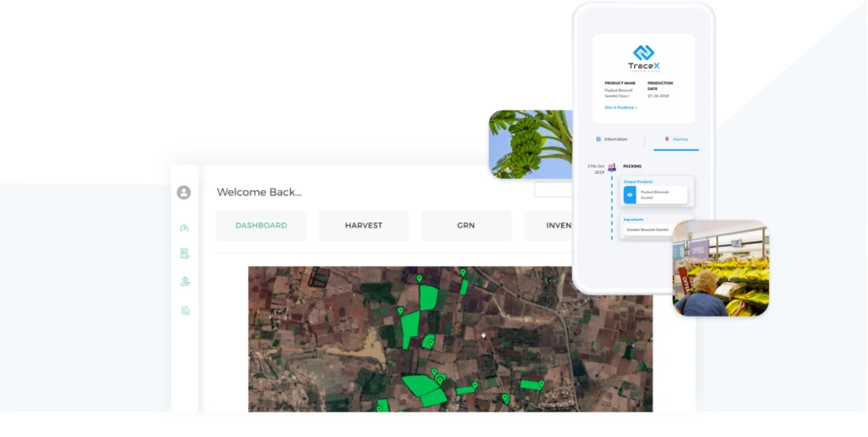
Task: Select the large green double-plot field on map
Action: [425, 390]
